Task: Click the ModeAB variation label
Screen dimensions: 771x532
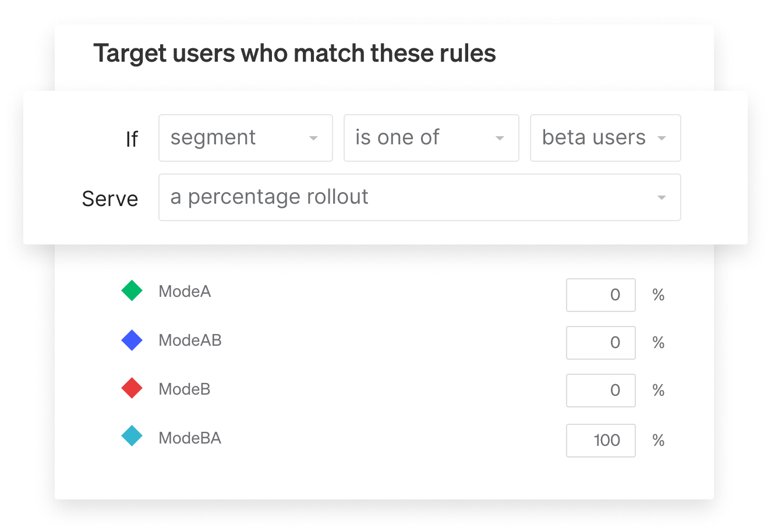Action: click(190, 340)
